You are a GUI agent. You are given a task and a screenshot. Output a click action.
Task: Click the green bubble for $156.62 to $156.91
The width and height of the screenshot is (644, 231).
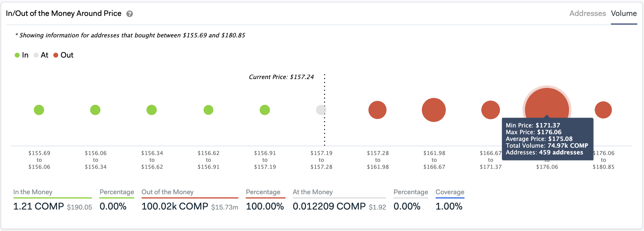pos(208,110)
